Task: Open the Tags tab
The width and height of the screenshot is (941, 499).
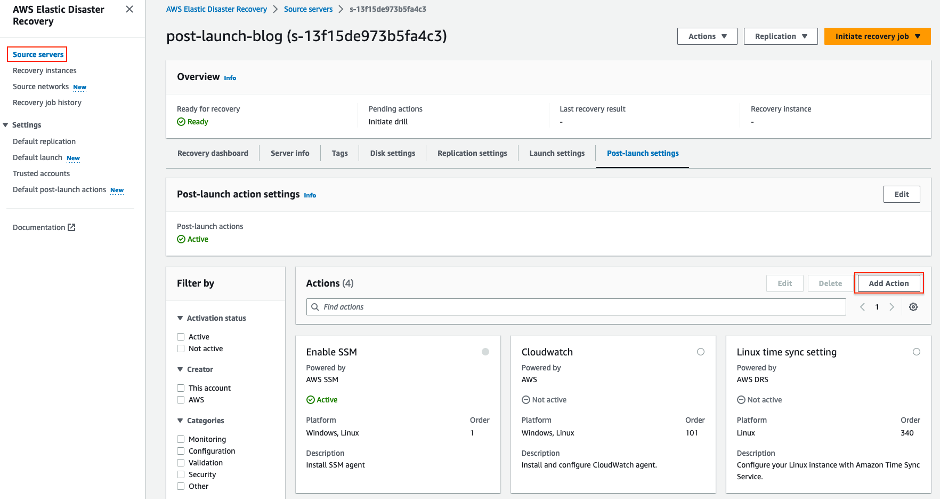Action: point(340,154)
